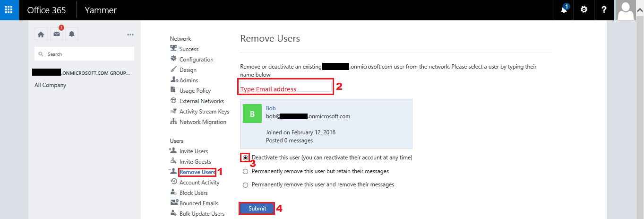Open the settings gear icon

(584, 10)
